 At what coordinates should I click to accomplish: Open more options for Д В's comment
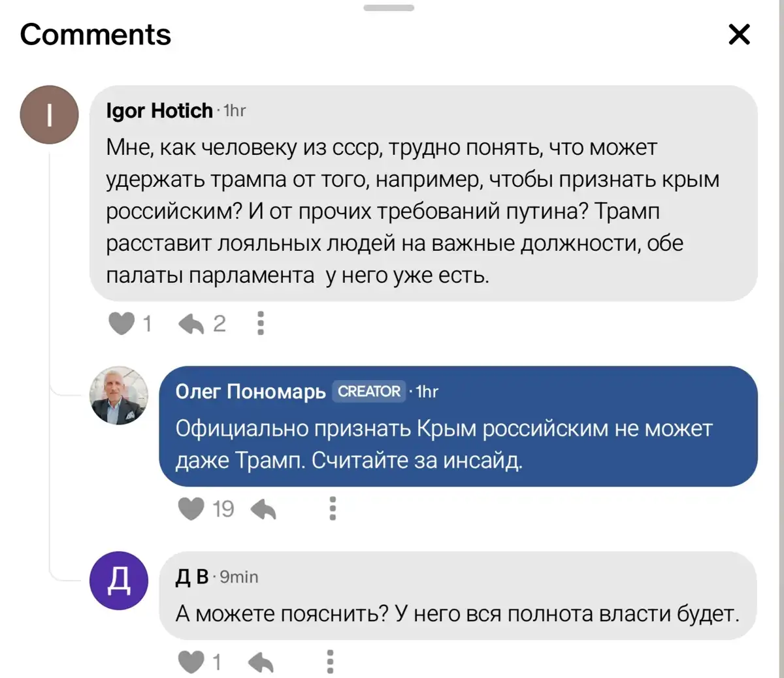(x=330, y=662)
